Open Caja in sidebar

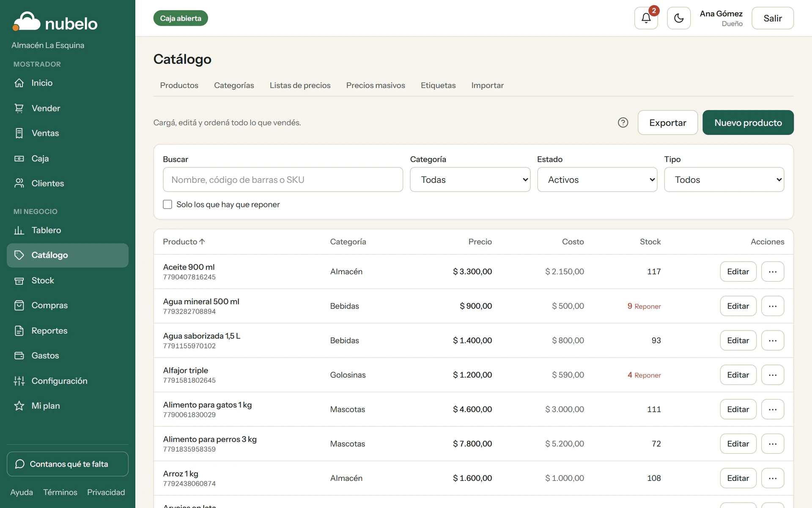tap(68, 158)
